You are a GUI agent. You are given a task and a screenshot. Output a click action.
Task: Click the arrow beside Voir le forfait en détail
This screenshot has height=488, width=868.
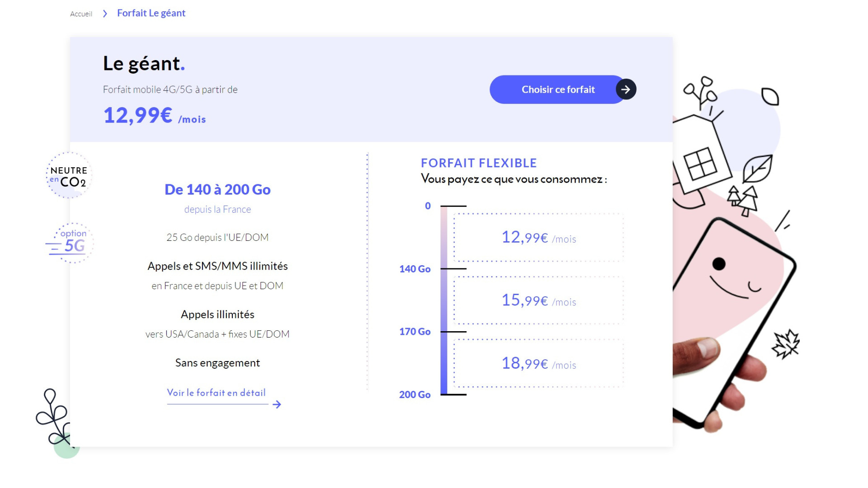[x=277, y=404]
